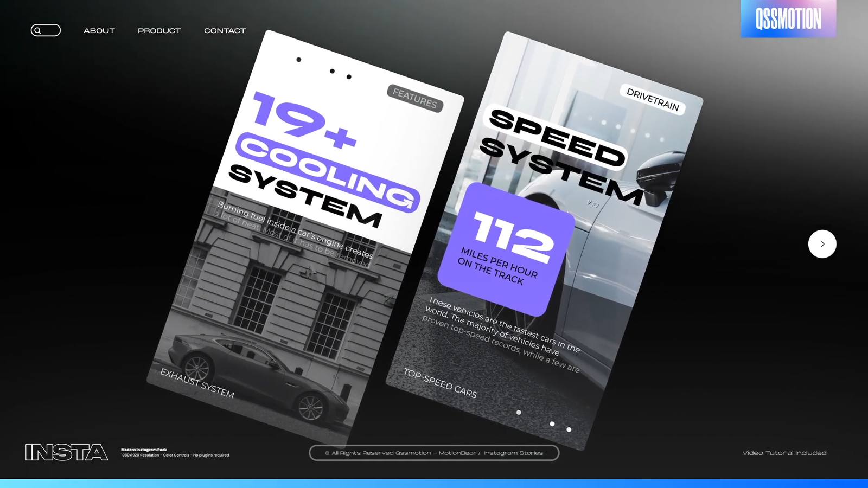This screenshot has height=488, width=868.
Task: Click the purple 112 miles per hour badge
Action: coord(507,249)
